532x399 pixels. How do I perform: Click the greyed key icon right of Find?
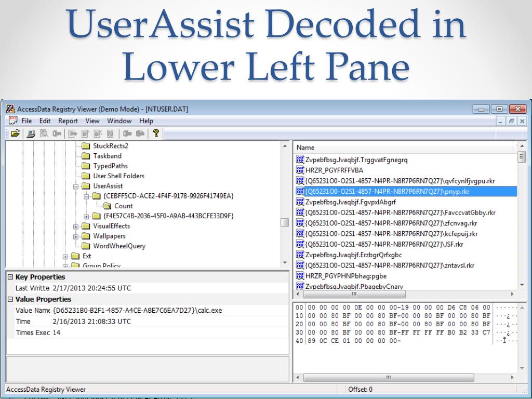pos(57,134)
